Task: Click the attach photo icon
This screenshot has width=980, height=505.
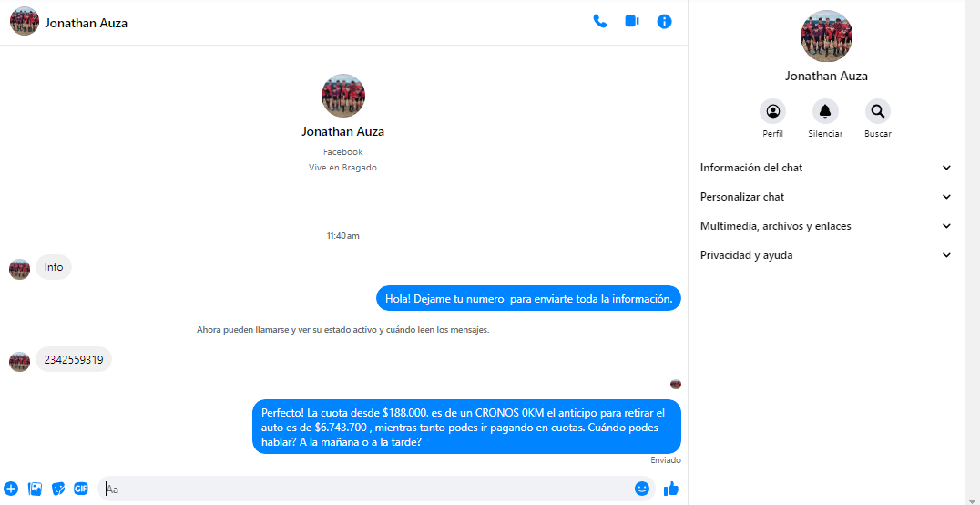Action: [x=36, y=489]
